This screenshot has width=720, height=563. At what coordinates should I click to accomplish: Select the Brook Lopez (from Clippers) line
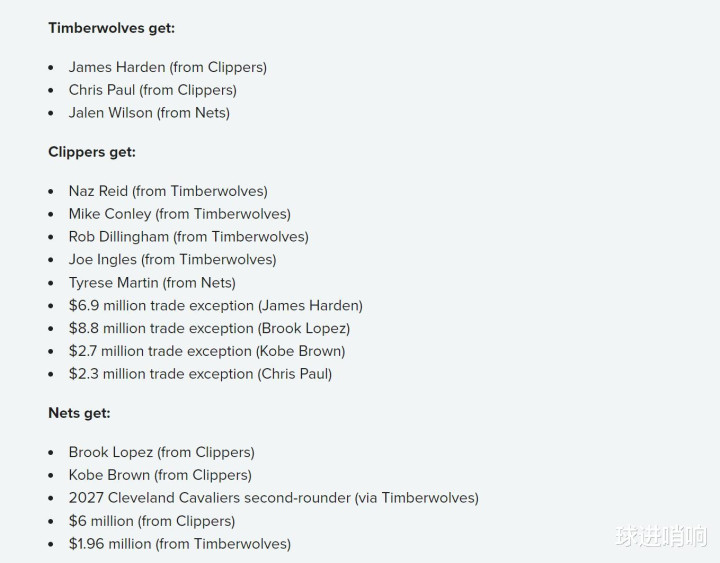pyautogui.click(x=161, y=452)
